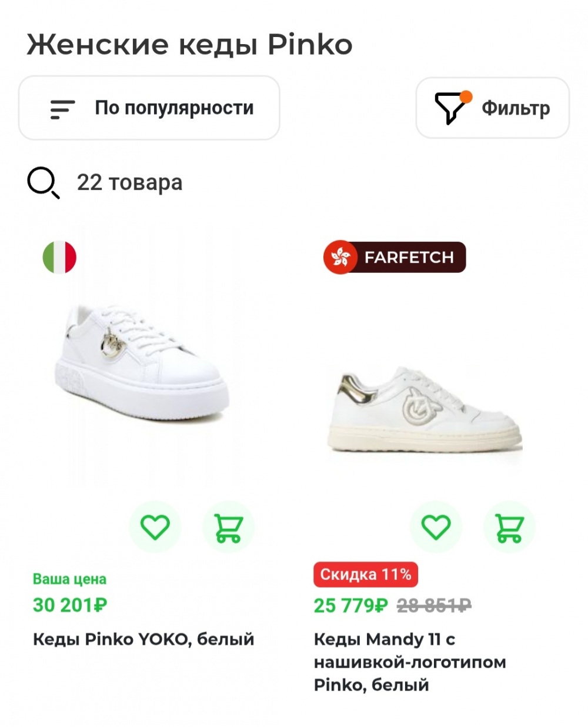The width and height of the screenshot is (588, 727).
Task: Select the Женские кеды Pinko heading
Action: click(x=189, y=43)
